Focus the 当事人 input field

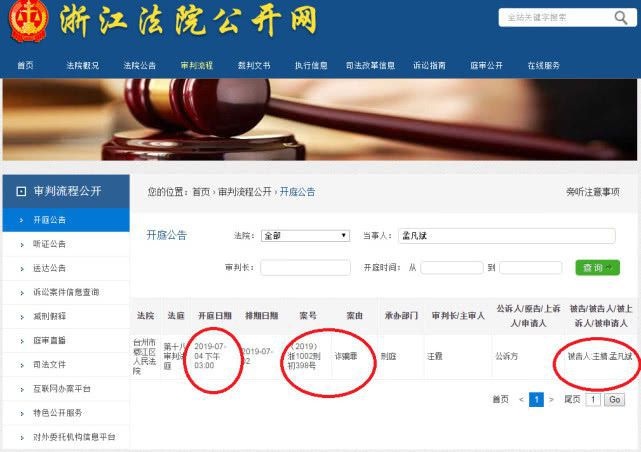[506, 236]
